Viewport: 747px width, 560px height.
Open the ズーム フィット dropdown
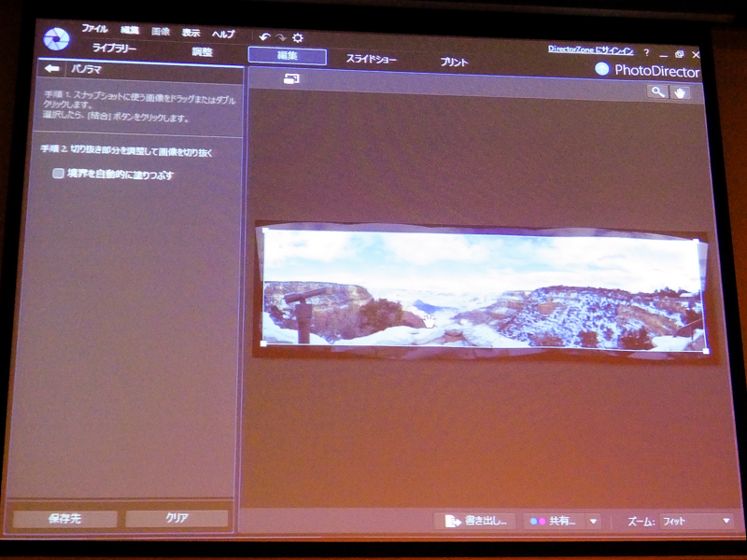pos(697,521)
